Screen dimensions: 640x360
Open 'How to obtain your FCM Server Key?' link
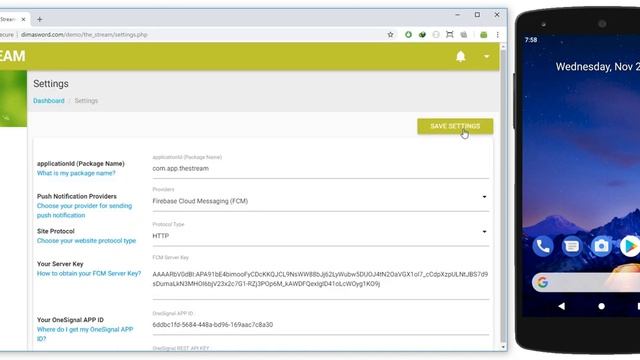89,273
